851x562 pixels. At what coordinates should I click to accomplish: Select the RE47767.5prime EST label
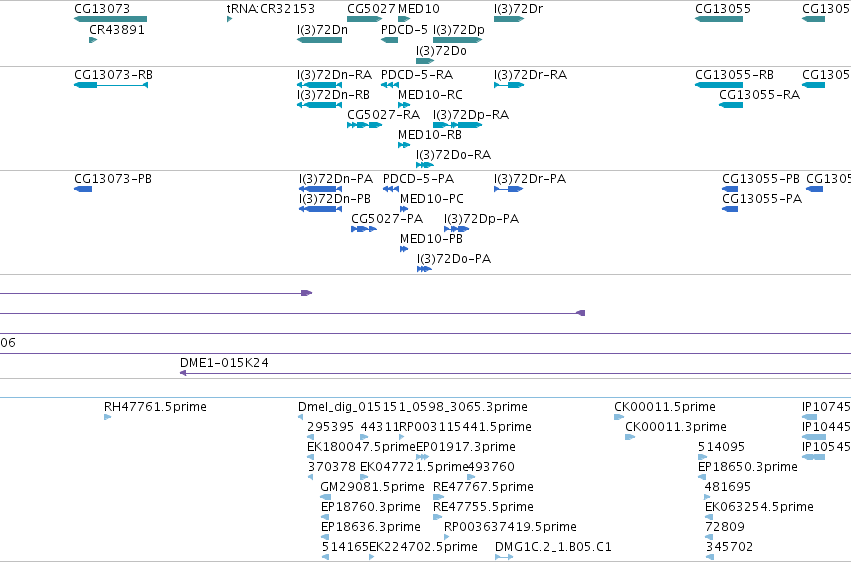point(483,487)
